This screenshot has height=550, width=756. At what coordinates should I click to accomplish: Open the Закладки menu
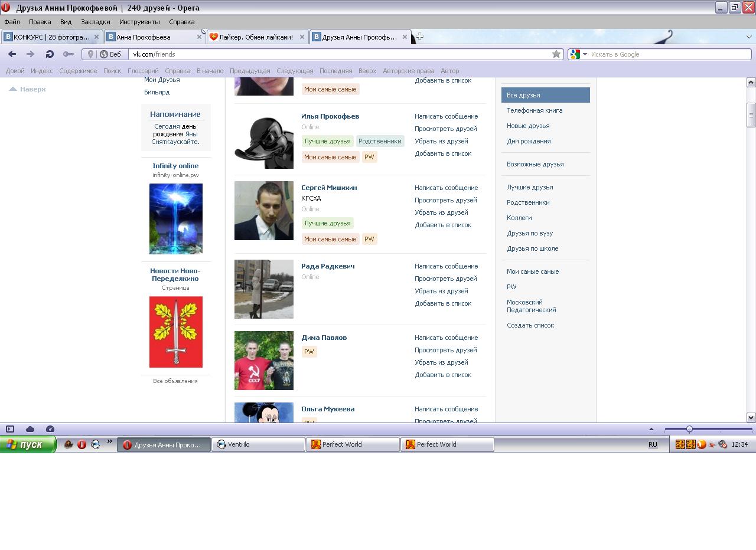95,22
